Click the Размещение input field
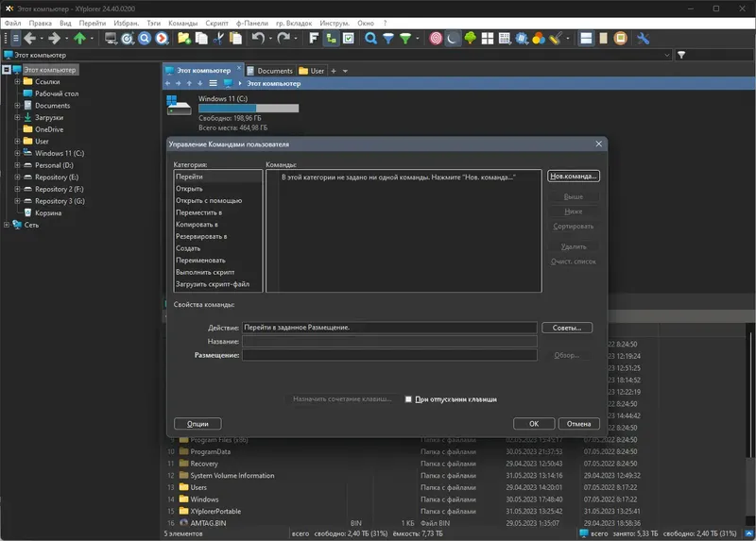This screenshot has width=756, height=541. (389, 355)
